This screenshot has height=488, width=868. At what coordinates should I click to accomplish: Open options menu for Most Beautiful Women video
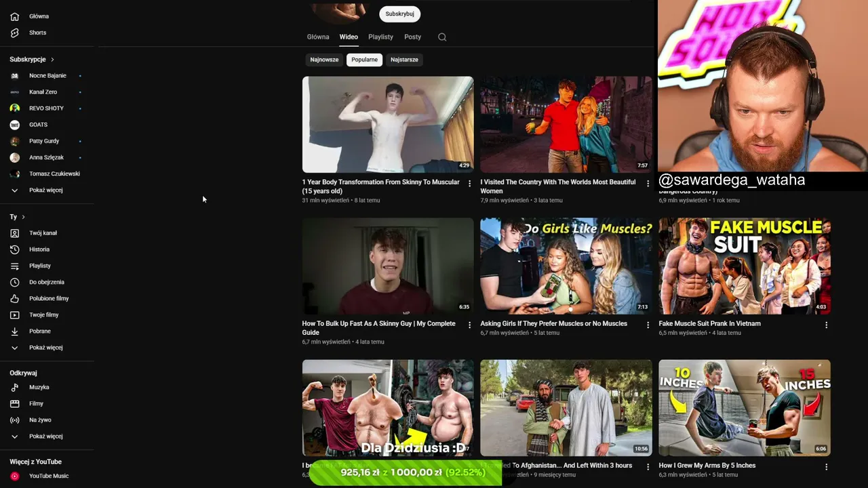[648, 184]
